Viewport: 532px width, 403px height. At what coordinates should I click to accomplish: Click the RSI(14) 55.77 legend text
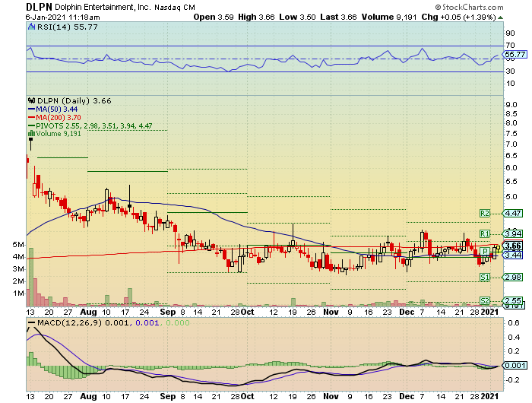pos(67,27)
